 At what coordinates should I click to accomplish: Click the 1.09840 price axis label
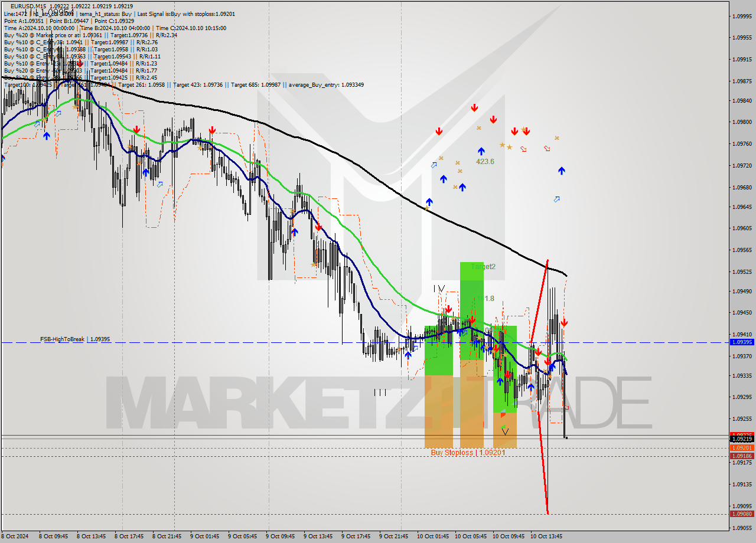742,101
